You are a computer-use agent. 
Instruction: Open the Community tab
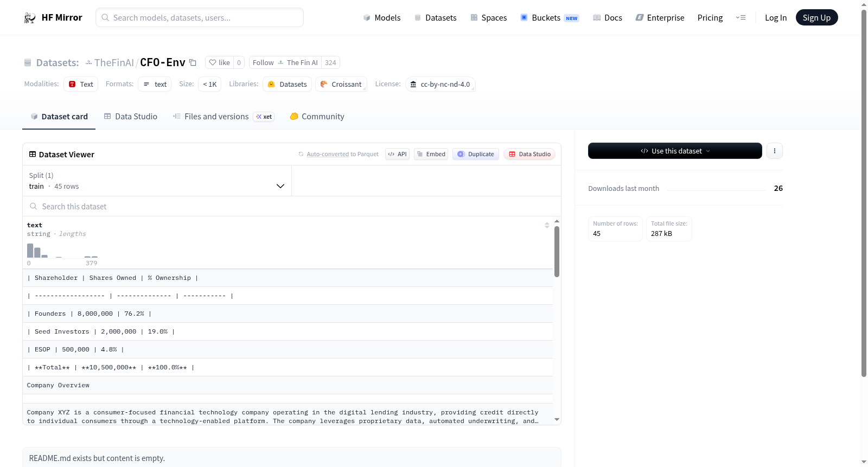click(x=317, y=117)
